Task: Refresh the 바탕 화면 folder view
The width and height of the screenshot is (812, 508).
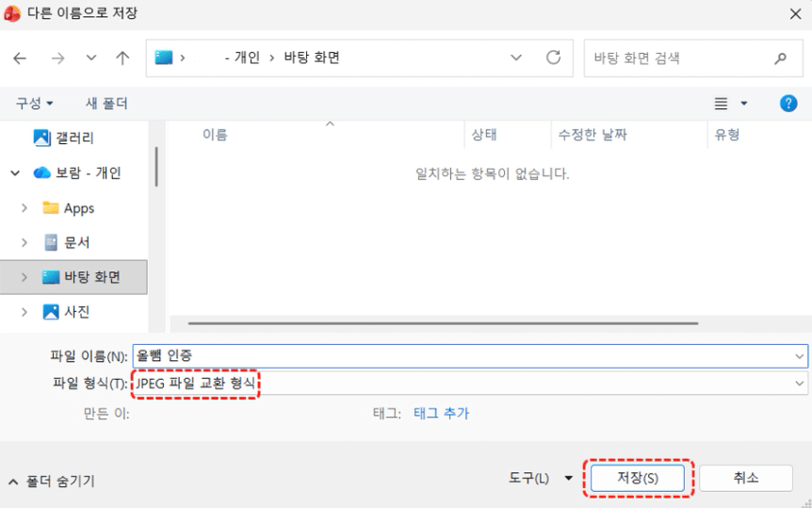Action: pyautogui.click(x=554, y=57)
